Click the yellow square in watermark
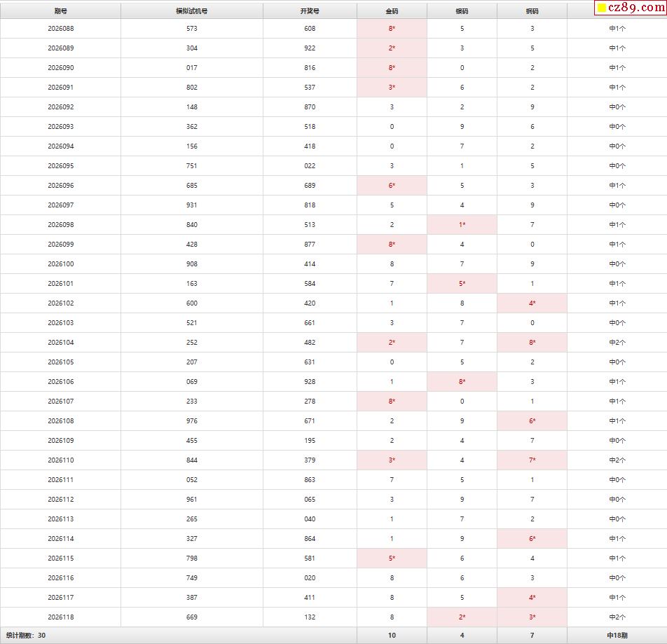Screen dimensions: 667x644 [601, 8]
